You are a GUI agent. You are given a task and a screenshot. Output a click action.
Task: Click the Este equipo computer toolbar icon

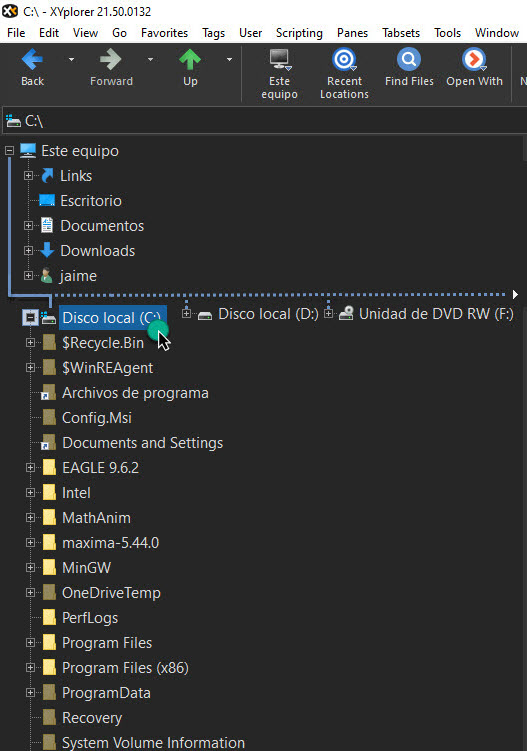279,59
